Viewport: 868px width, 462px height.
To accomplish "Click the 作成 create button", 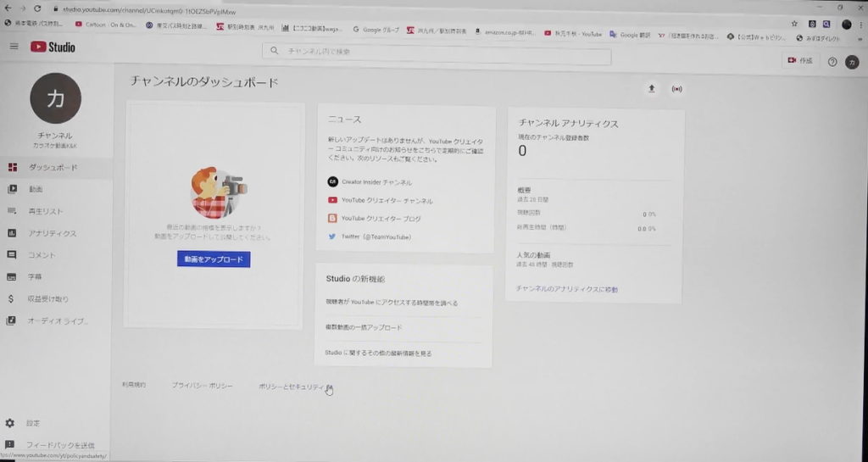I will pos(800,60).
